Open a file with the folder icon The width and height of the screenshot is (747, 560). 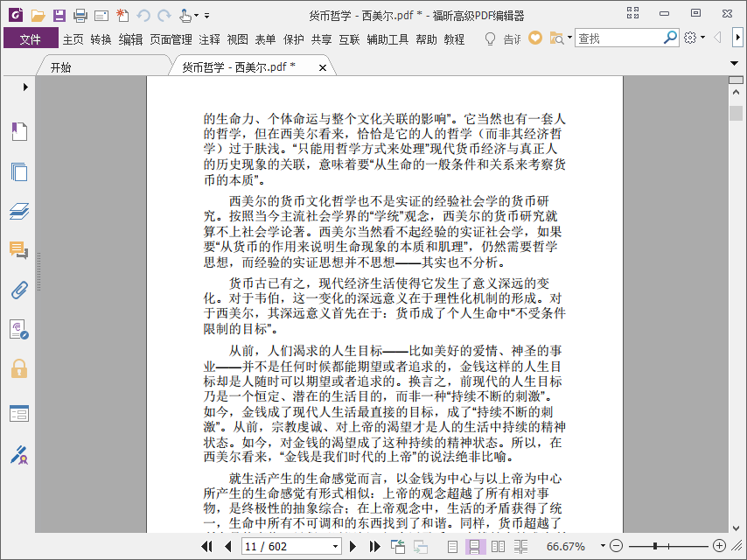38,16
